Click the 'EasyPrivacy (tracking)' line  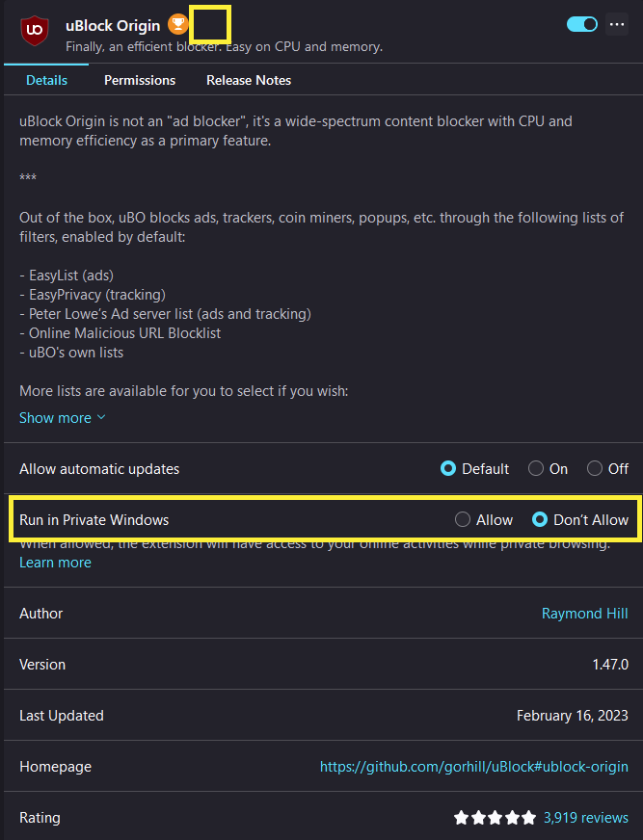point(93,295)
